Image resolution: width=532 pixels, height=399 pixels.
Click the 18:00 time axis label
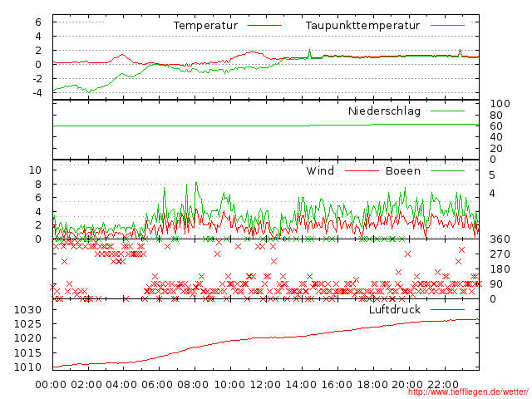[x=372, y=385]
